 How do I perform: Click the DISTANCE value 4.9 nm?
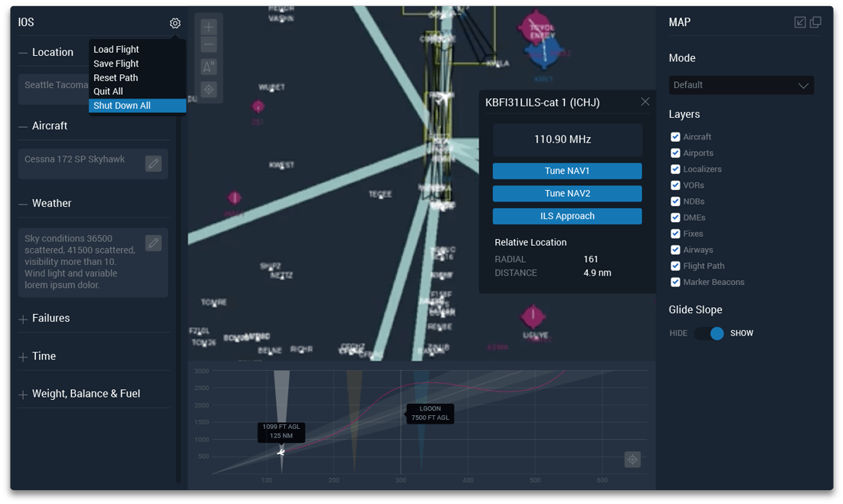tap(597, 273)
